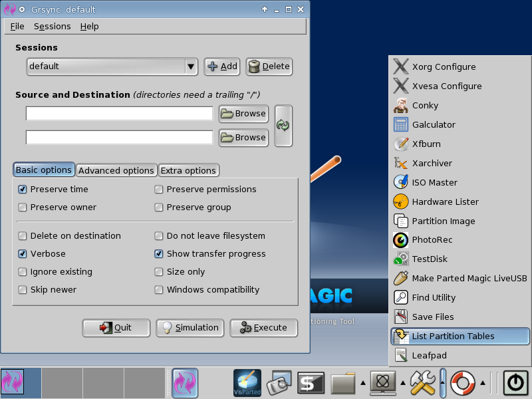Open Make Parted Magic LiveUSB entry
The height and width of the screenshot is (399, 532).
(460, 278)
